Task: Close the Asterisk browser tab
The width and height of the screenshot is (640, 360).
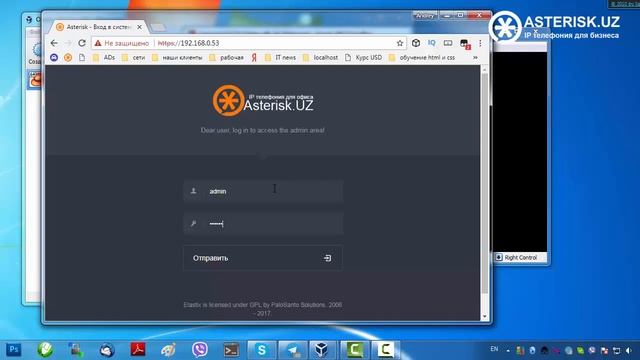Action: [x=139, y=27]
